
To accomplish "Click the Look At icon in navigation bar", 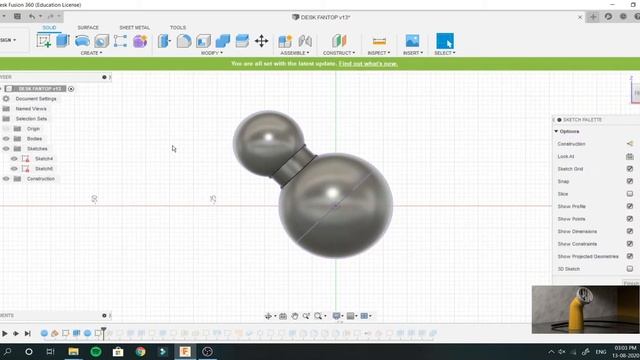I will pyautogui.click(x=282, y=316).
